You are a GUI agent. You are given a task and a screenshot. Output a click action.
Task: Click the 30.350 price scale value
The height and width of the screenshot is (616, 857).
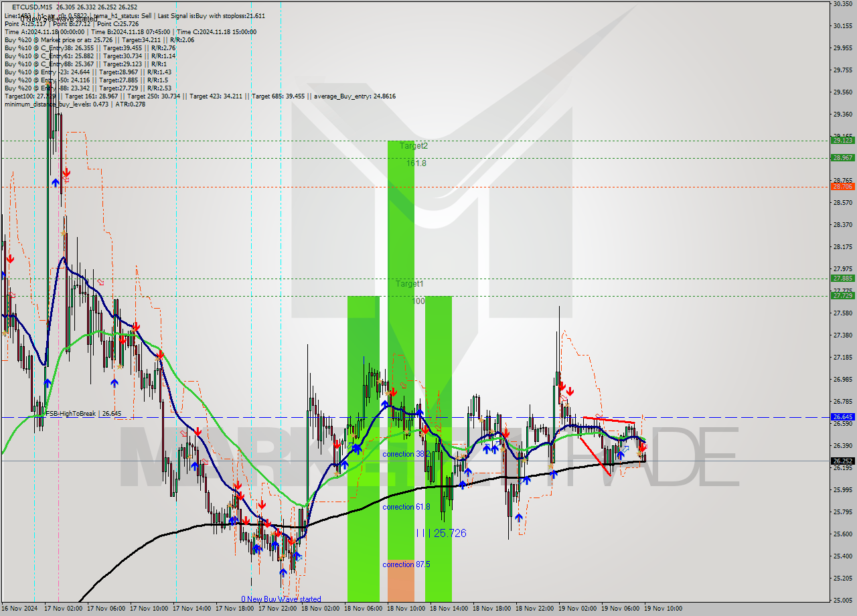[x=842, y=4]
